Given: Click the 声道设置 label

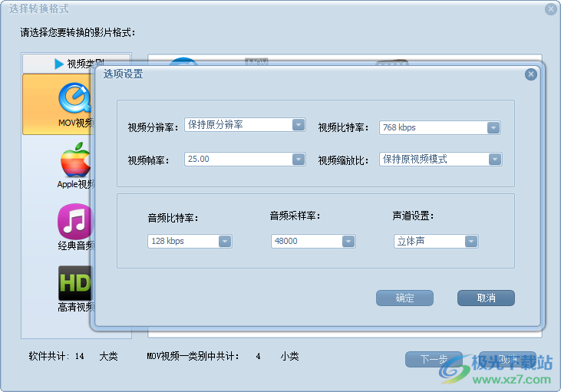Looking at the screenshot, I should [413, 216].
